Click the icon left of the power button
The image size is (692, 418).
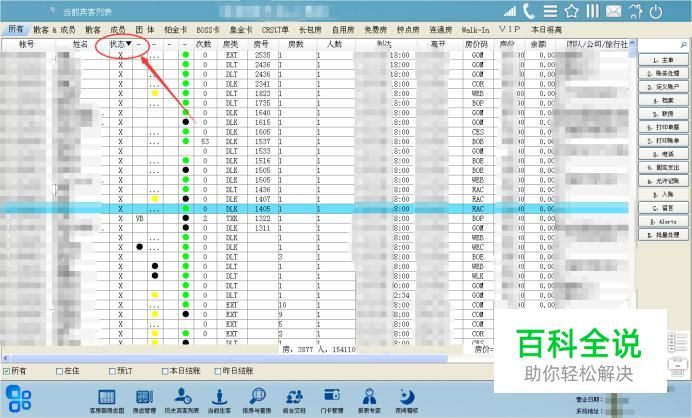point(635,11)
